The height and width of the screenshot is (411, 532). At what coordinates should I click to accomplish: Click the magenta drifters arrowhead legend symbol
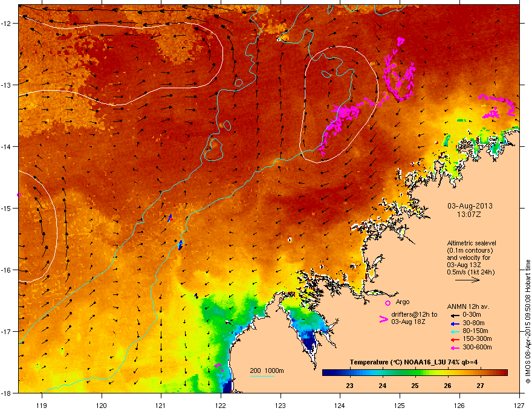[x=384, y=320]
